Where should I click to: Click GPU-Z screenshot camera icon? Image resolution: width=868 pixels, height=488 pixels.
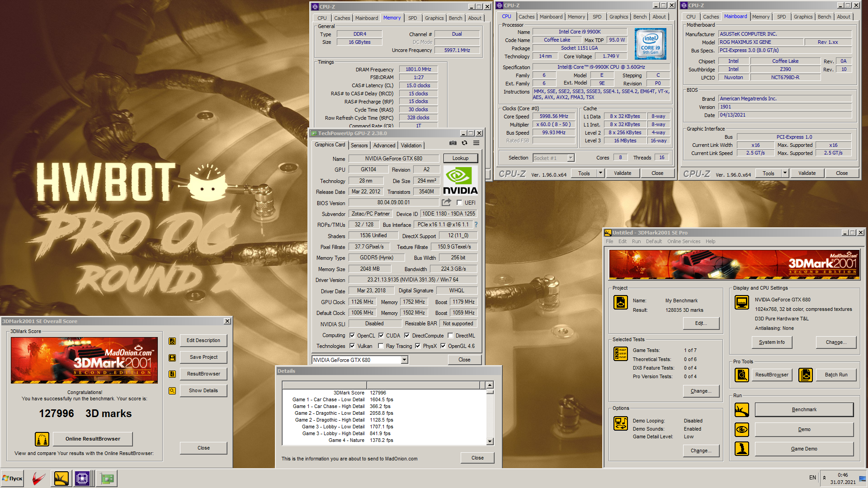(453, 143)
